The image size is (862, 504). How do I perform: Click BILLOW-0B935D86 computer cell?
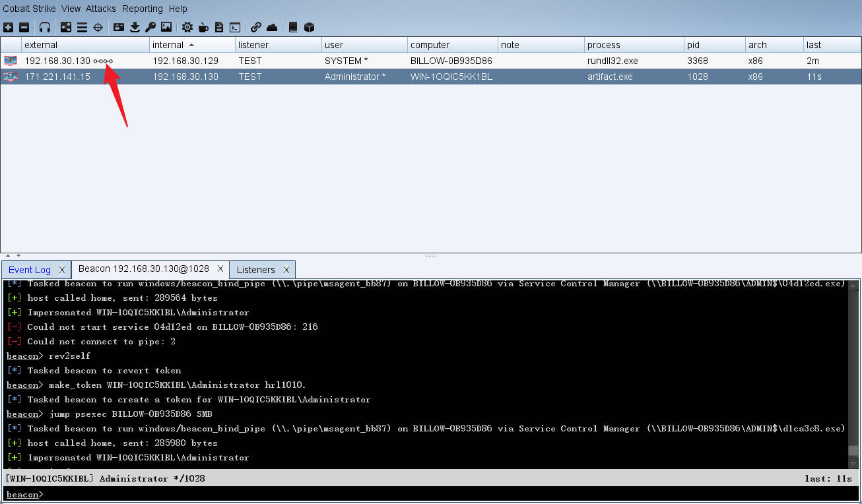[451, 61]
